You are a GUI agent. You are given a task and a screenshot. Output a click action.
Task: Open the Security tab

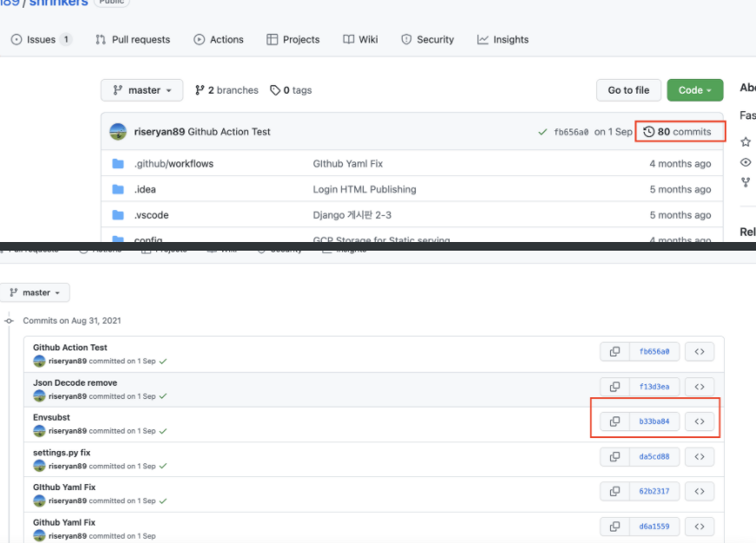tap(427, 40)
